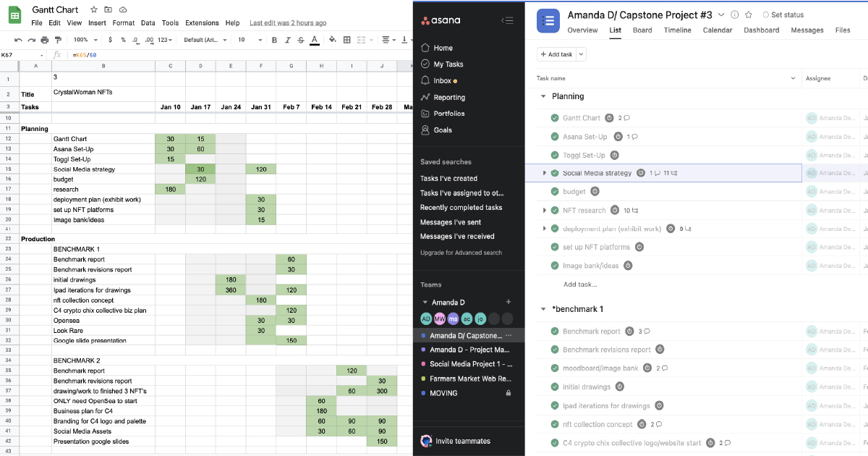
Task: Toggle completion of NFT research task
Action: coord(555,211)
